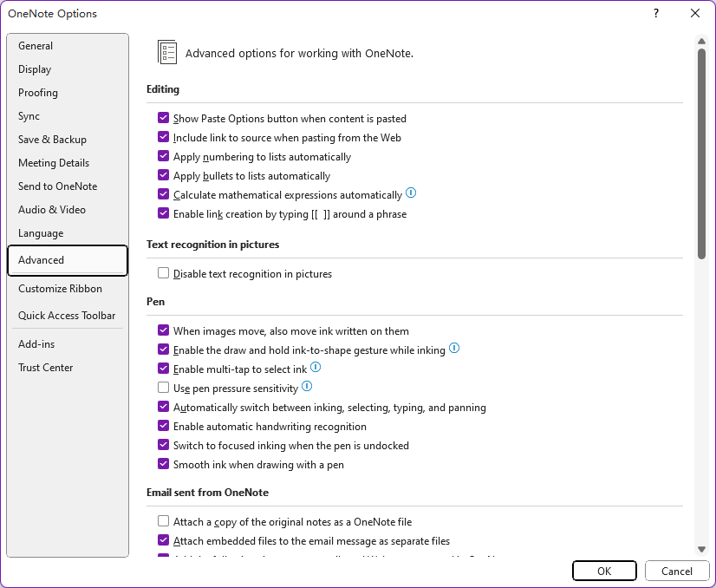Click scrollbar up arrow
The width and height of the screenshot is (716, 588).
coord(701,41)
